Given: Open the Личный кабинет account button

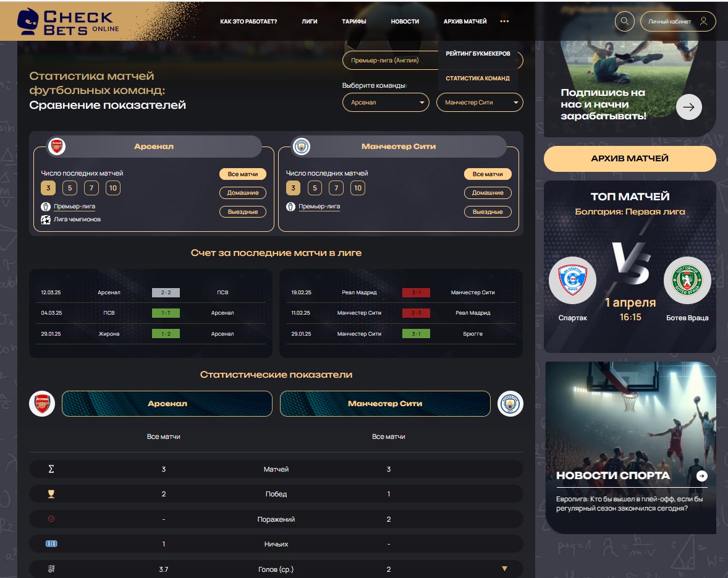Looking at the screenshot, I should (x=677, y=21).
